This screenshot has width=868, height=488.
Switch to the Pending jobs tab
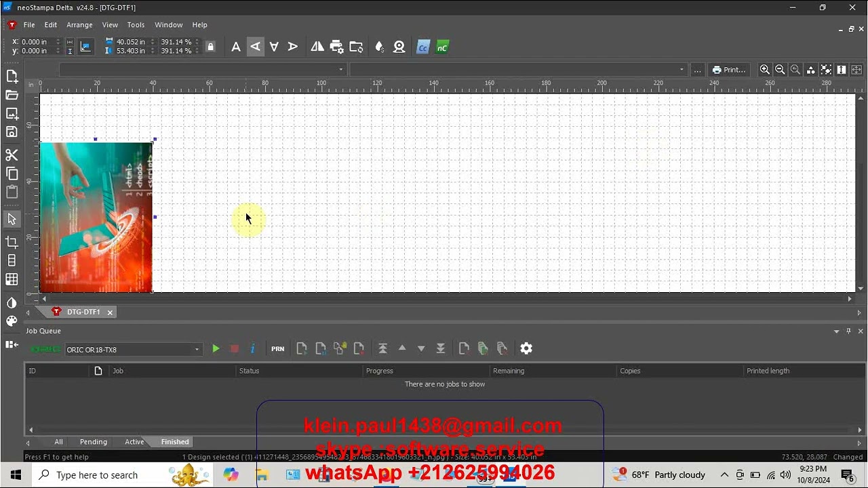coord(94,442)
